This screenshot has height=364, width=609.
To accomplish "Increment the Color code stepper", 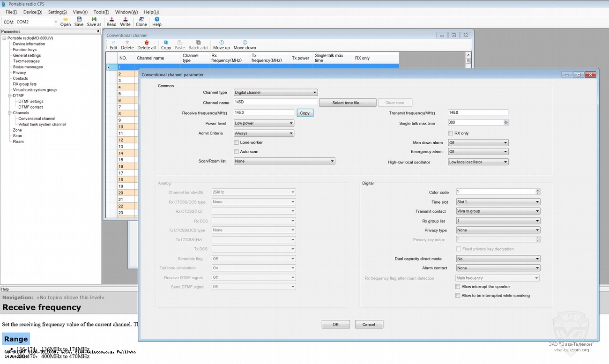I will [x=538, y=190].
